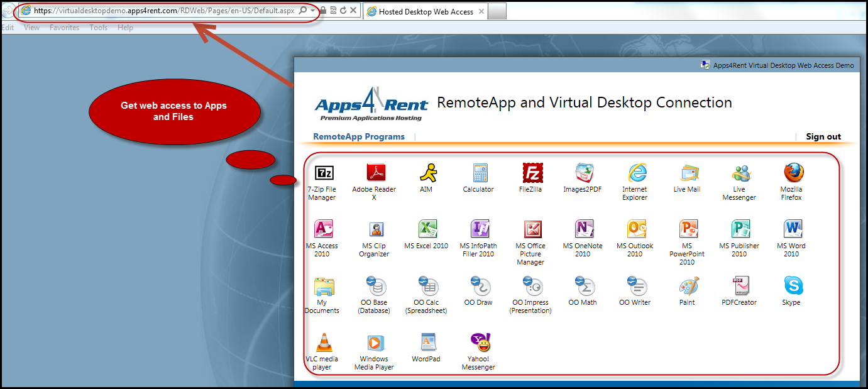Open VLC media player
This screenshot has width=868, height=389.
(x=324, y=342)
